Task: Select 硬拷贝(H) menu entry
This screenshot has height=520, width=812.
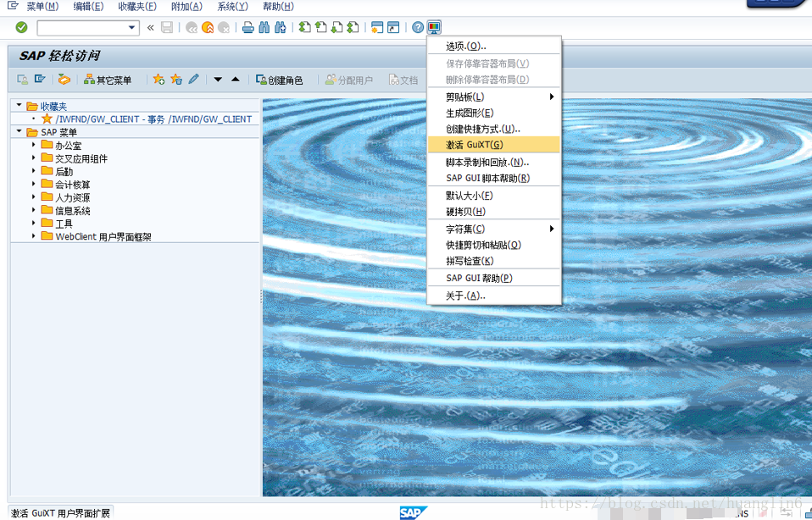Action: tap(494, 212)
